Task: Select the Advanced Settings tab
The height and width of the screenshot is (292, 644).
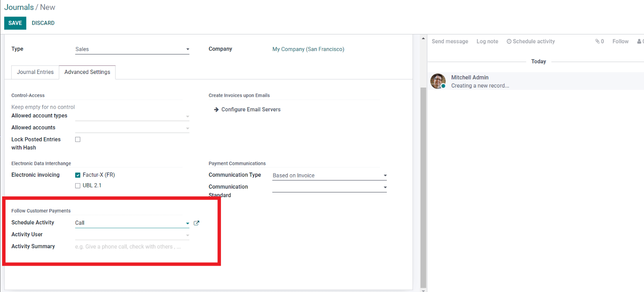Action: [87, 72]
